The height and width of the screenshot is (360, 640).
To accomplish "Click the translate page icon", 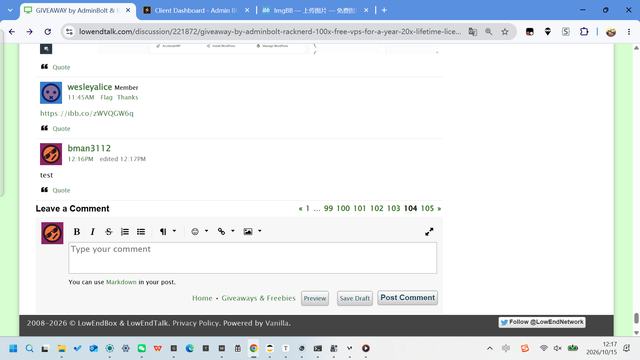I will coord(473,31).
